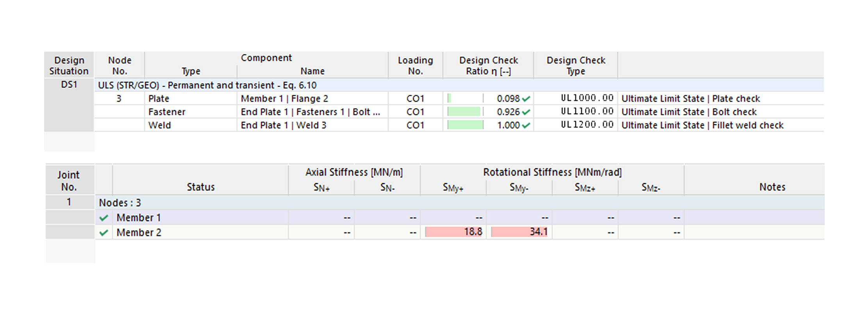The height and width of the screenshot is (314, 868).
Task: Click the 'ULS (STR/GEO) - Permanent and transient' row
Action: pyautogui.click(x=459, y=85)
